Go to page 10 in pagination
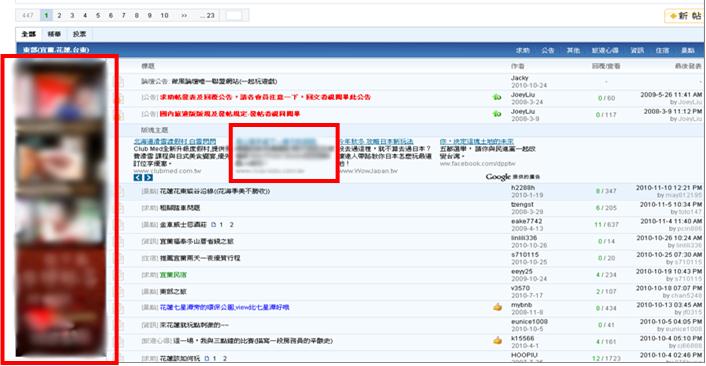This screenshot has height=366, width=706. pyautogui.click(x=164, y=15)
